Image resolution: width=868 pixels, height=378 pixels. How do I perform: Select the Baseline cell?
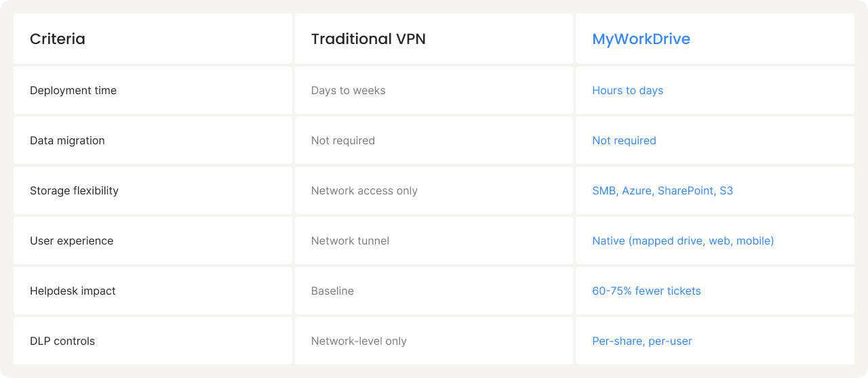[332, 291]
